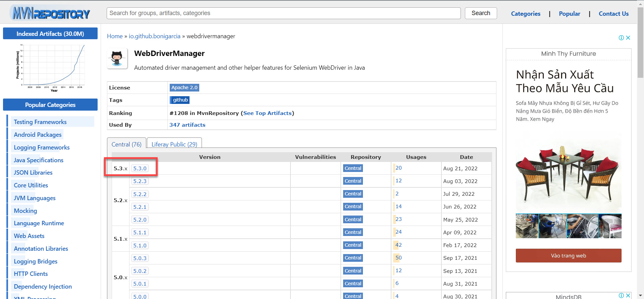Open Logging Frameworks category
The width and height of the screenshot is (644, 299).
[42, 147]
